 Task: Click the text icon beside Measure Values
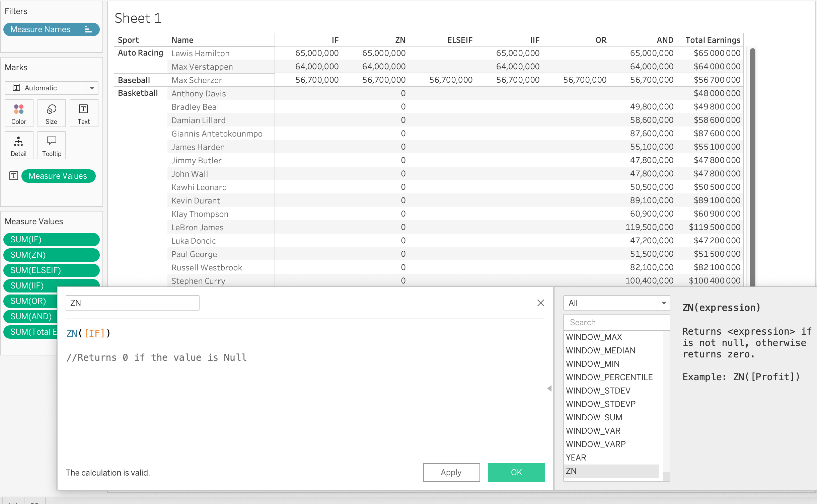[14, 176]
